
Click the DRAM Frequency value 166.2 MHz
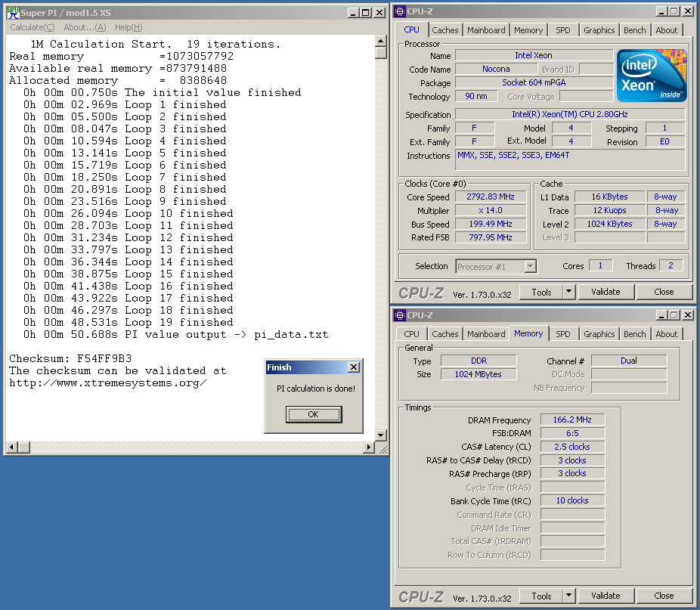point(572,420)
